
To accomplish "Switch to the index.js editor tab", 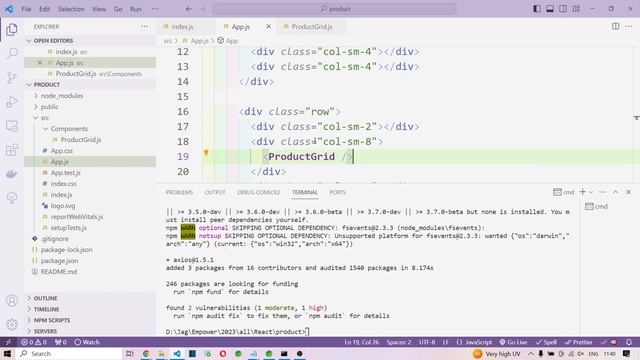I will pos(182,27).
